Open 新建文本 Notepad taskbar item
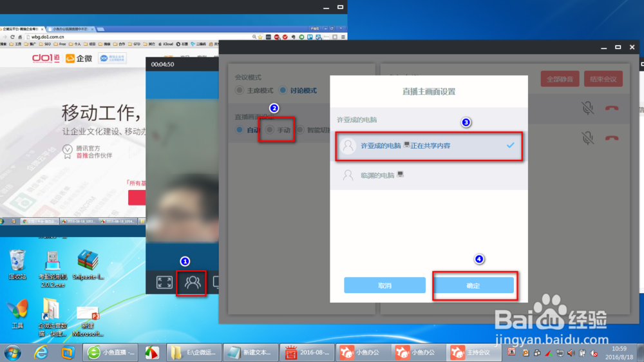This screenshot has width=644, height=362. [251, 352]
